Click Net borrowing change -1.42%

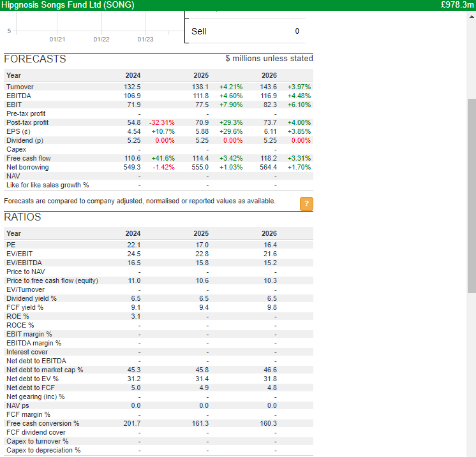pyautogui.click(x=163, y=168)
